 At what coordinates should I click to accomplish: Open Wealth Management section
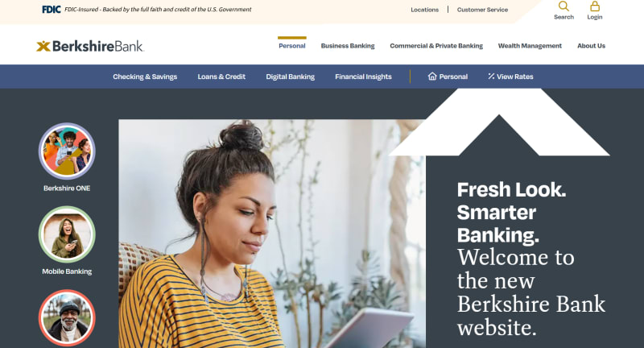pos(530,46)
